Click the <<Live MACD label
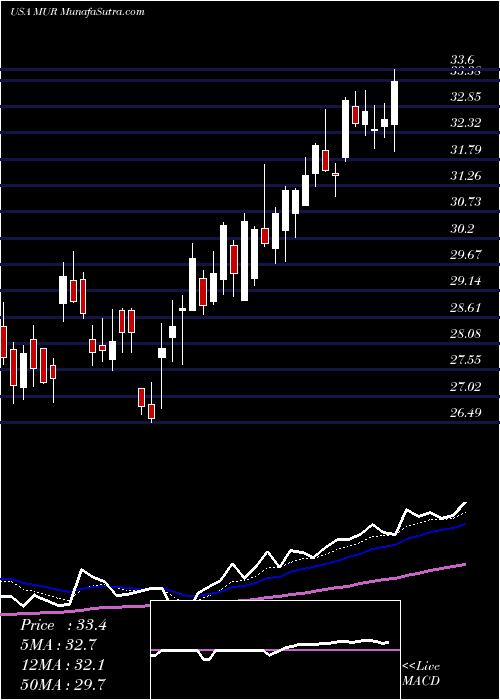The height and width of the screenshot is (700, 500). click(421, 674)
